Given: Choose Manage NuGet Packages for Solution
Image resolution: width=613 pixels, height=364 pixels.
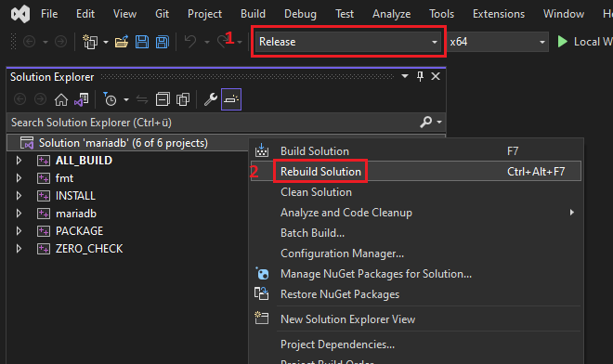Looking at the screenshot, I should [416, 274].
